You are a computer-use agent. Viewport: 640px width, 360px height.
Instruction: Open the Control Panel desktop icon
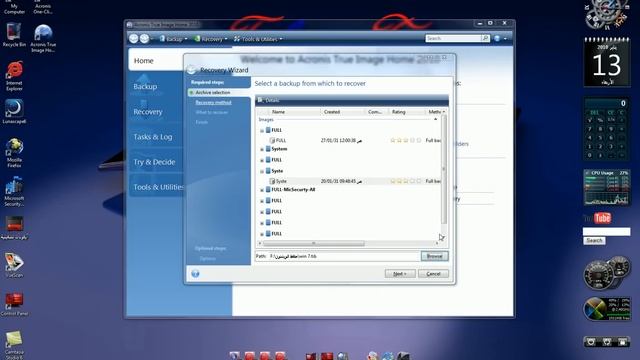tap(14, 304)
